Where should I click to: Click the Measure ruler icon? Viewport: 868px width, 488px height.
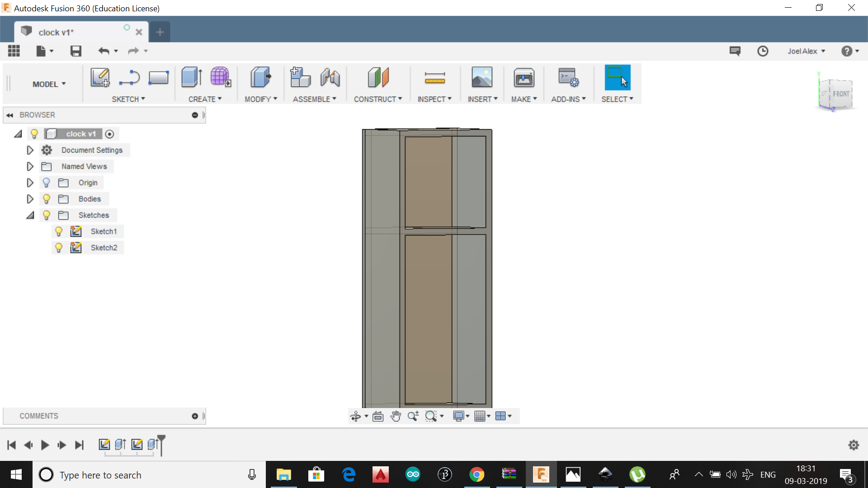click(x=434, y=78)
